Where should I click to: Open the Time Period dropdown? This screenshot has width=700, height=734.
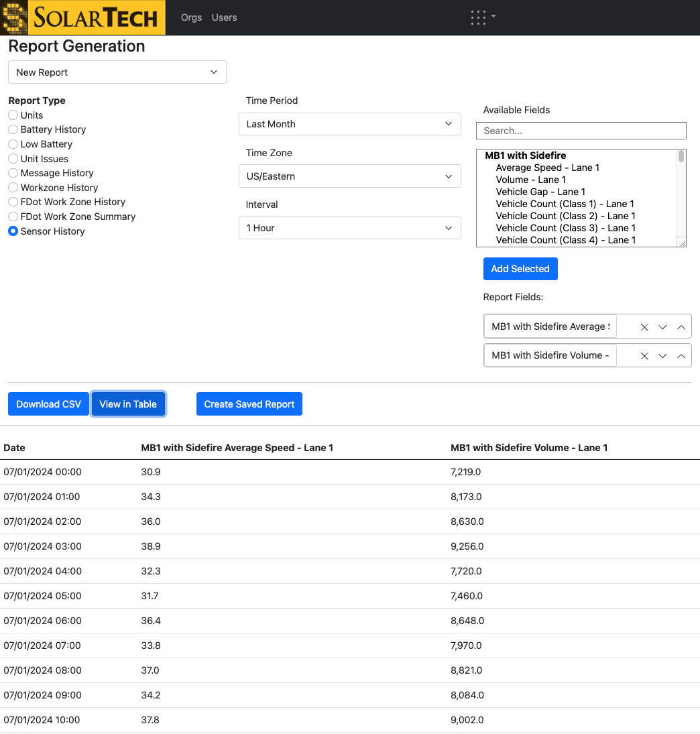tap(350, 124)
